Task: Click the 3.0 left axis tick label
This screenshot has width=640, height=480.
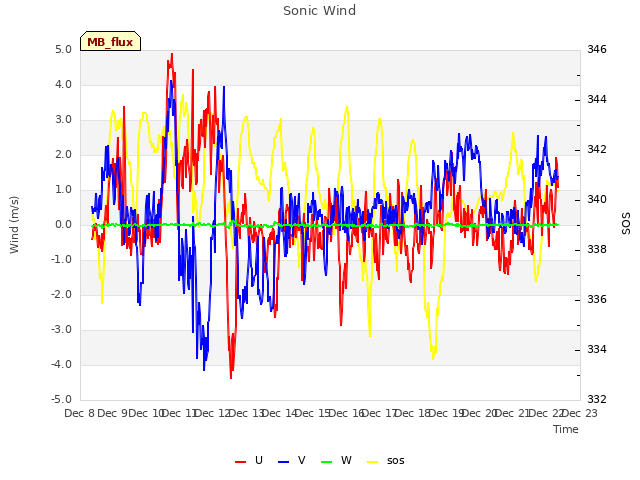Action: pos(63,120)
